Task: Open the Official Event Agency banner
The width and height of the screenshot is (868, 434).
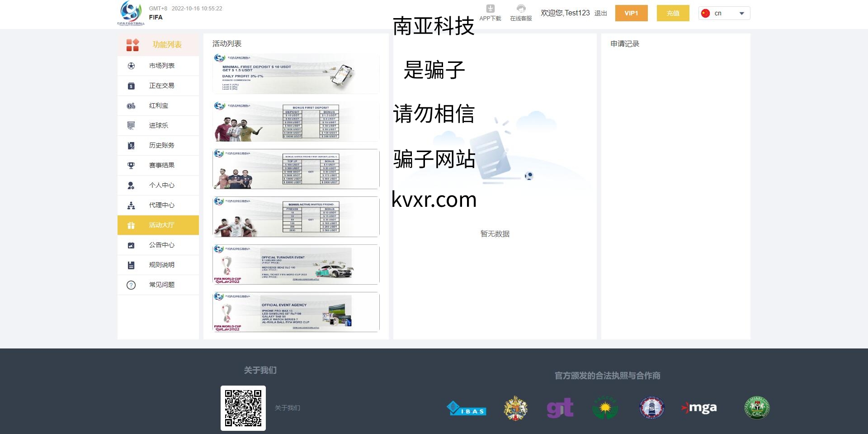Action: click(296, 312)
